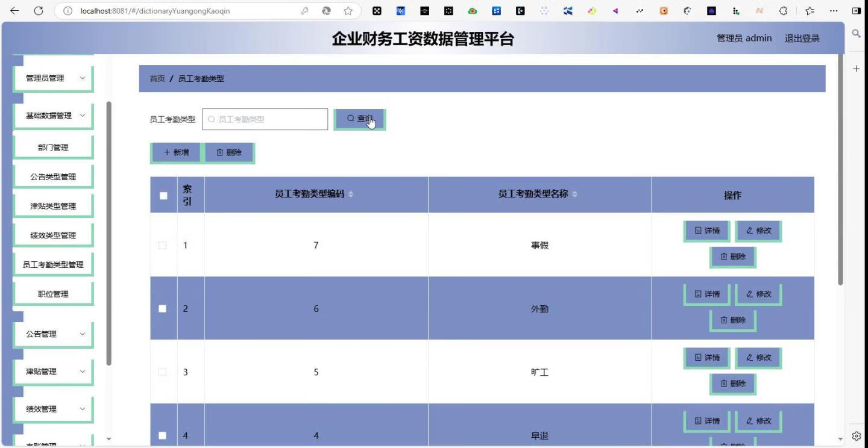The height and width of the screenshot is (448, 868).
Task: Click the sidebar search magnifier icon
Action: (856, 34)
